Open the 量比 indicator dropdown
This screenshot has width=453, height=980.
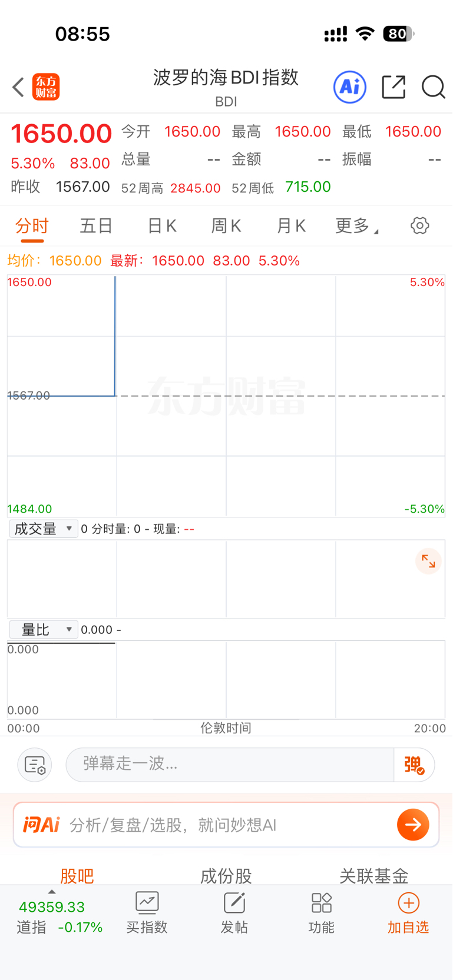[44, 630]
